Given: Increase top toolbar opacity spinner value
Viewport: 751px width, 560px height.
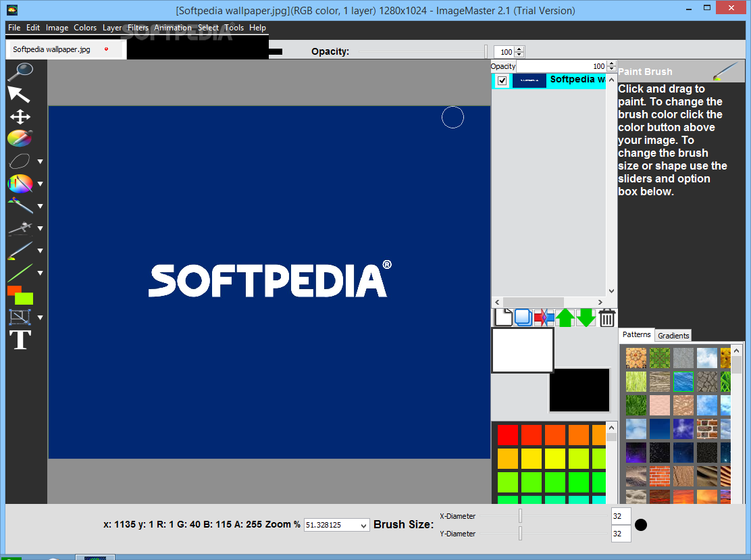Looking at the screenshot, I should tap(519, 49).
